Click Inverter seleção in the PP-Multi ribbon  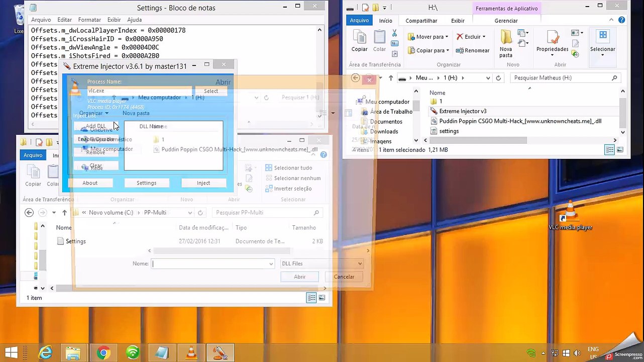coord(288,189)
